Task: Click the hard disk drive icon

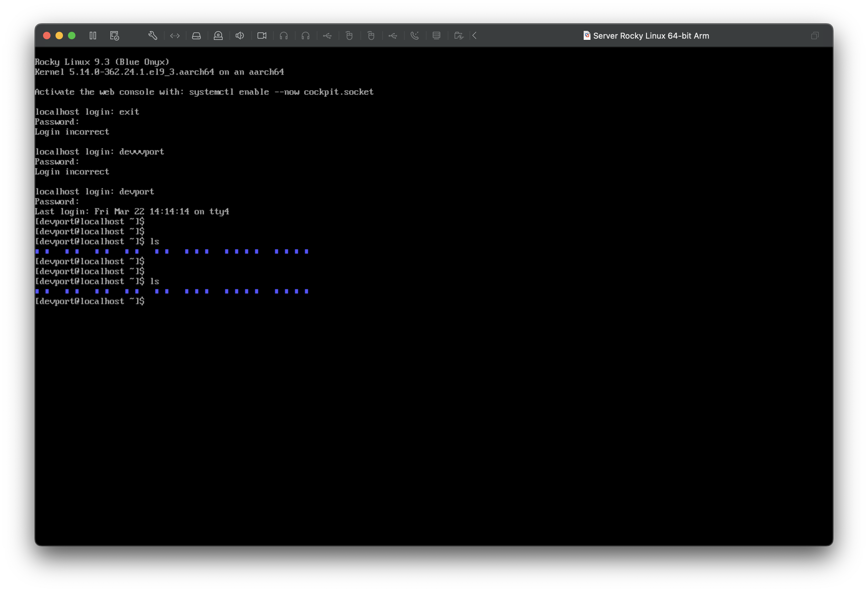Action: (x=196, y=36)
